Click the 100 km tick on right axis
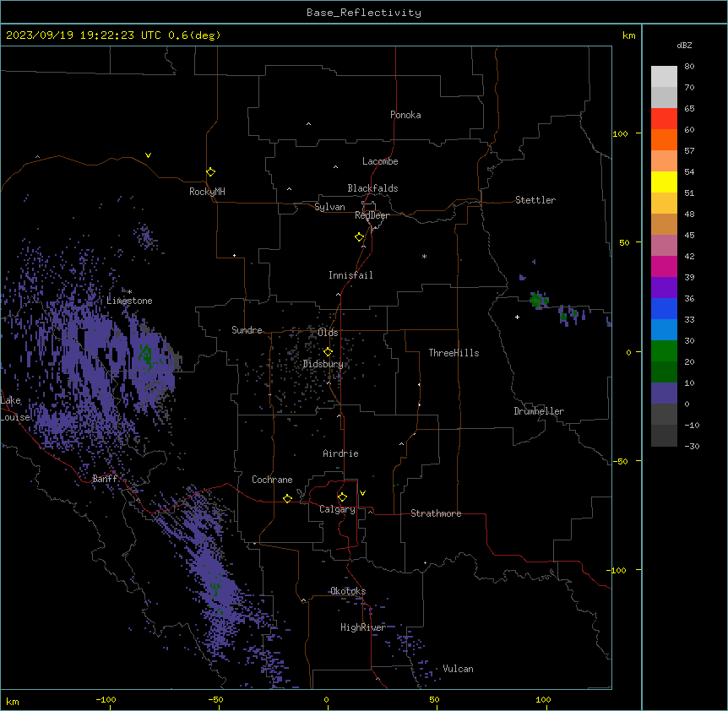This screenshot has height=711, width=728. click(620, 133)
